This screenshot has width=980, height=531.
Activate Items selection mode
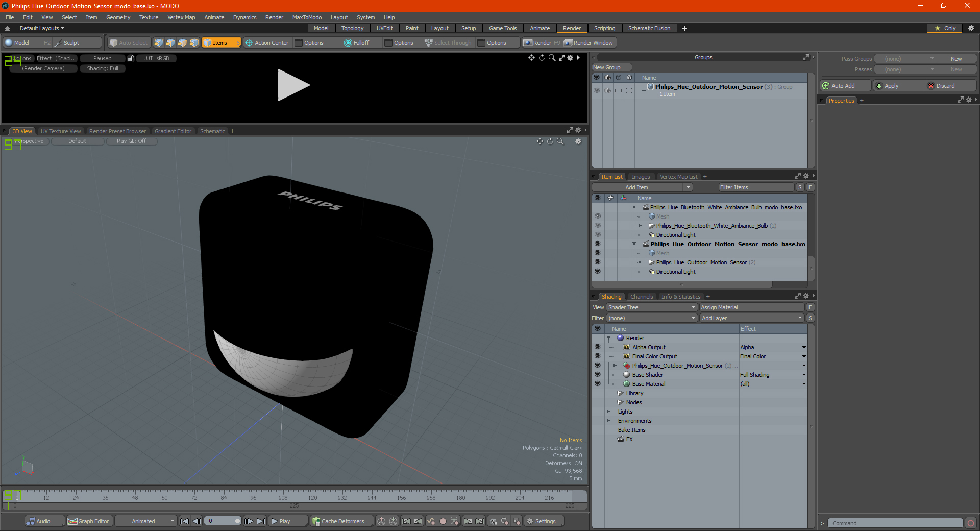pyautogui.click(x=221, y=43)
